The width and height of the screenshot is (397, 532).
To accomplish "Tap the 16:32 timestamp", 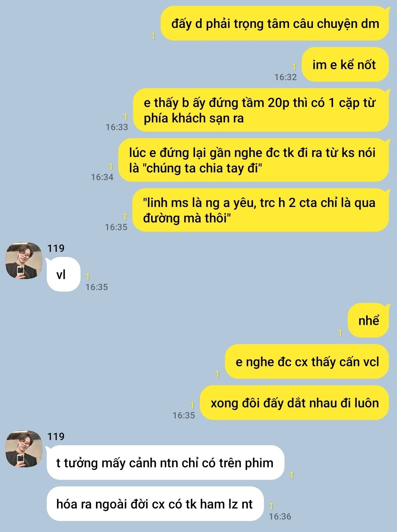I will click(x=285, y=77).
